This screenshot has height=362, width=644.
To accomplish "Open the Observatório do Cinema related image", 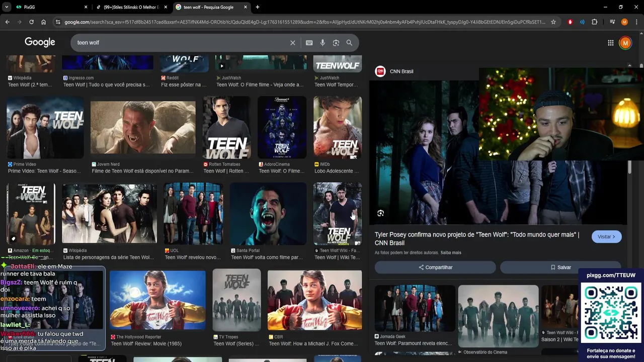I will click(x=498, y=316).
